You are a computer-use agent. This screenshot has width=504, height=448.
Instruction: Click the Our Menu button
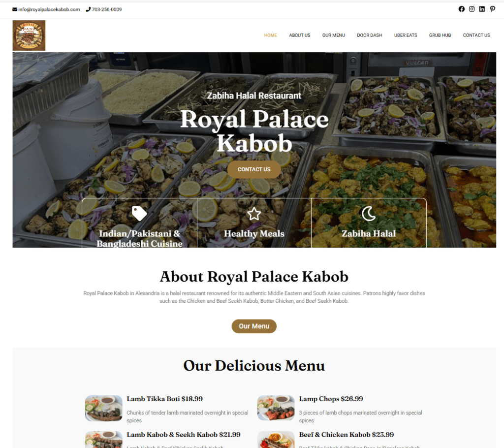254,326
